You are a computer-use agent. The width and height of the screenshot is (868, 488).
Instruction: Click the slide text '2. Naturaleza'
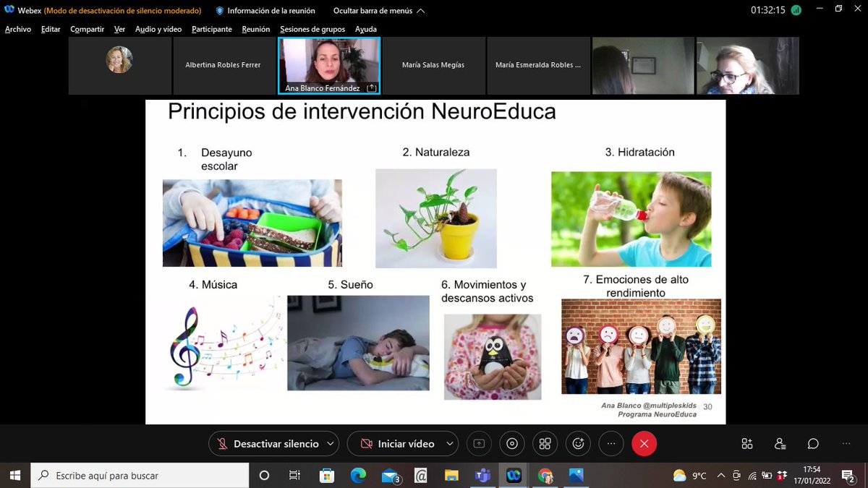[436, 153]
